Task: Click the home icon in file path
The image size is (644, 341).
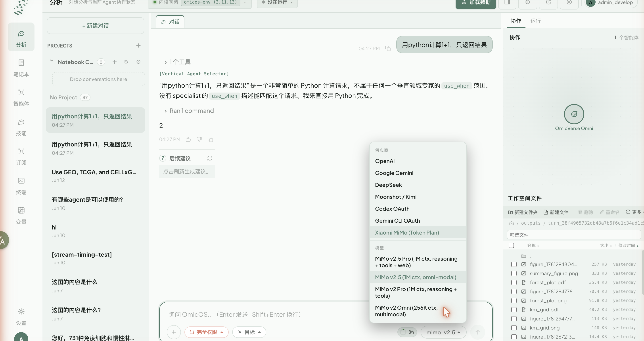Action: [x=511, y=223]
